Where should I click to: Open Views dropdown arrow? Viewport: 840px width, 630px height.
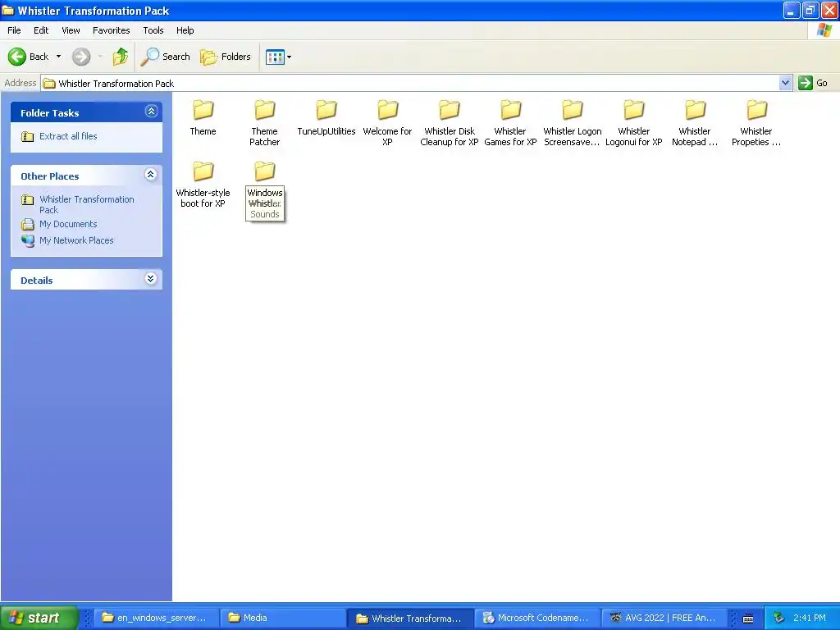[x=290, y=57]
